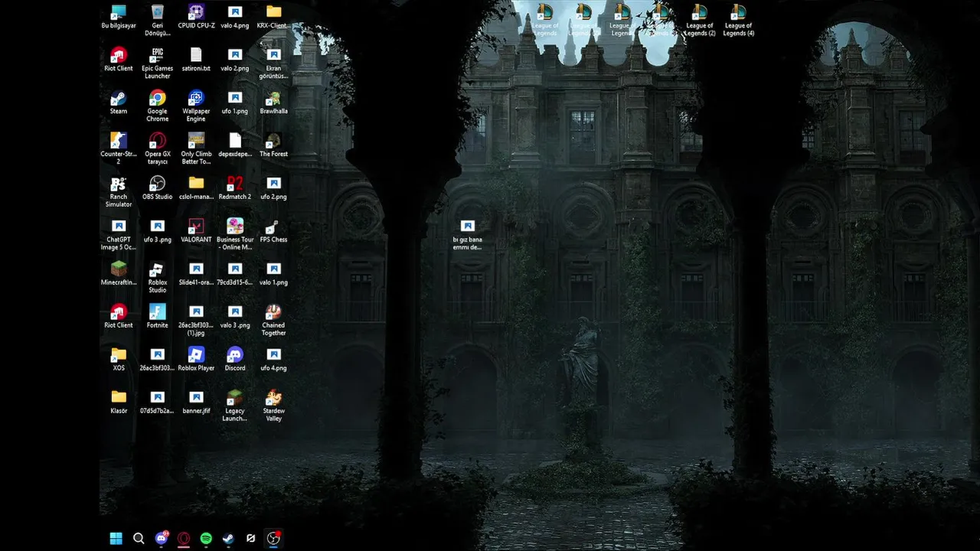Image resolution: width=980 pixels, height=551 pixels.
Task: Launch Fortnite shortcut
Action: [x=157, y=317]
